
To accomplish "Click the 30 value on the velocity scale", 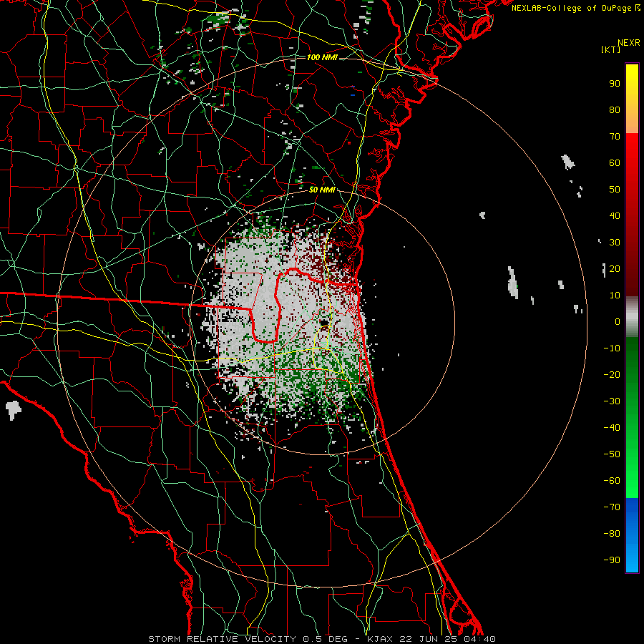I will (615, 243).
